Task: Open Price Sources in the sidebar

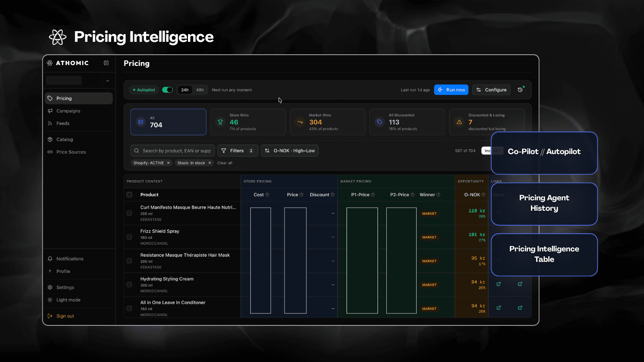Action: [x=79, y=152]
